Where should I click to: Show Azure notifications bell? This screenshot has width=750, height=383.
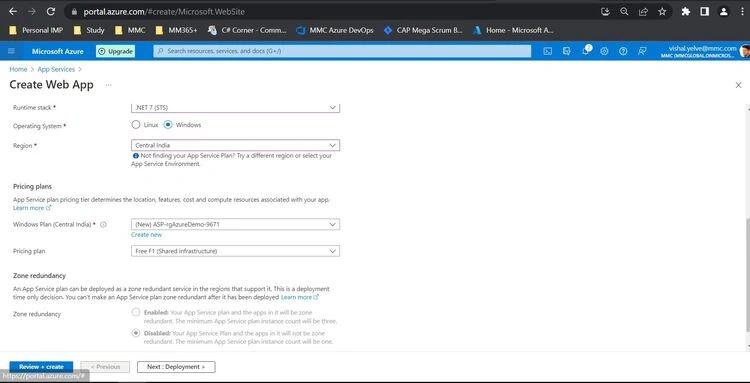tap(586, 51)
